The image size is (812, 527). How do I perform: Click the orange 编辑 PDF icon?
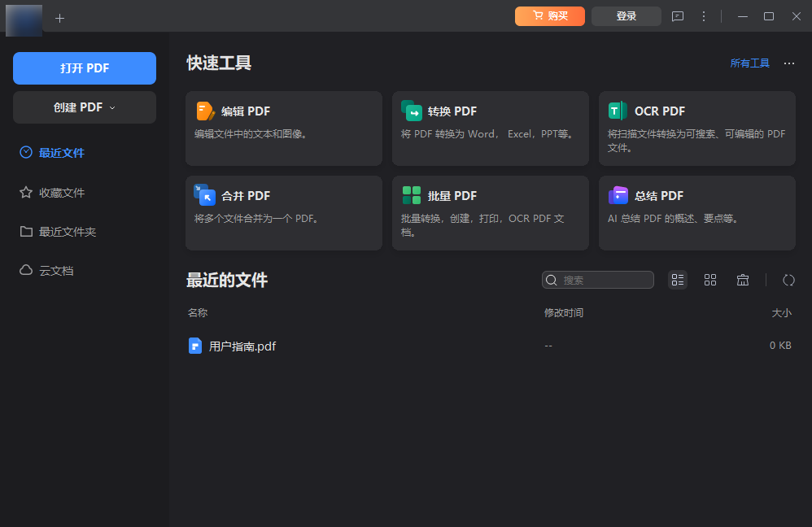(206, 111)
